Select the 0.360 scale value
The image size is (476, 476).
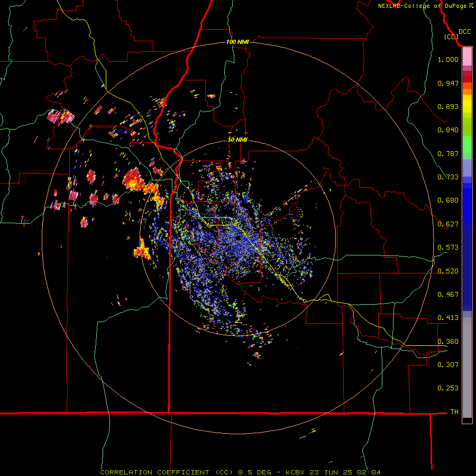point(448,342)
